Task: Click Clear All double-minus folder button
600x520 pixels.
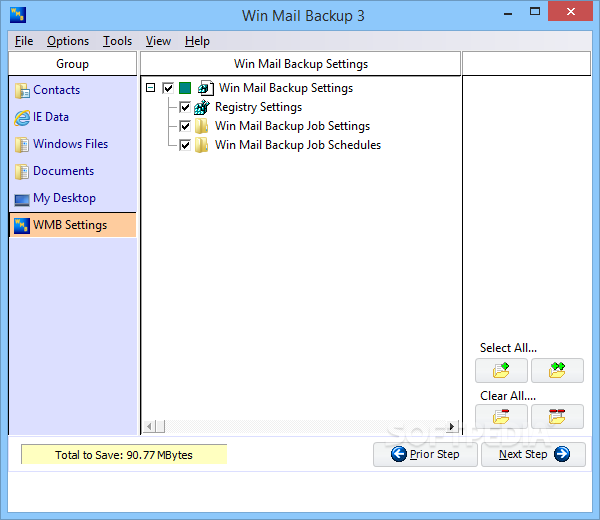Action: 557,416
